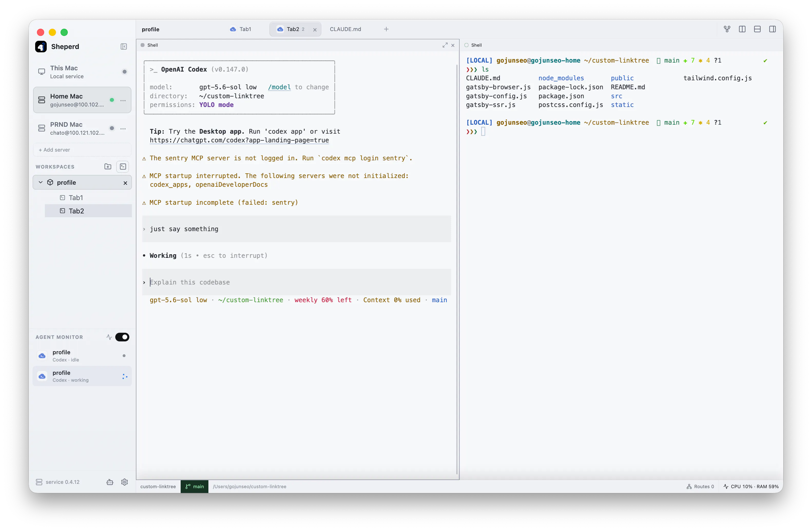The image size is (812, 531).
Task: Open PRND Mac more options menu
Action: pyautogui.click(x=123, y=129)
